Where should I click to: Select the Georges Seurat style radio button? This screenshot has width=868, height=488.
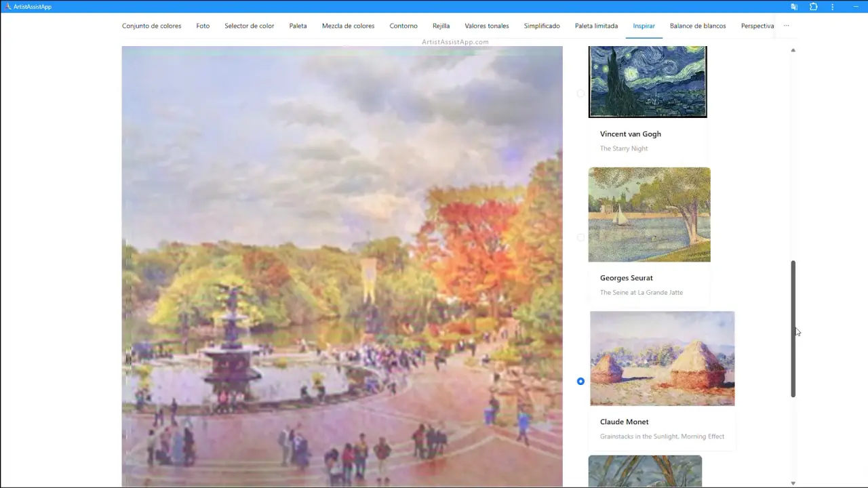pos(580,237)
